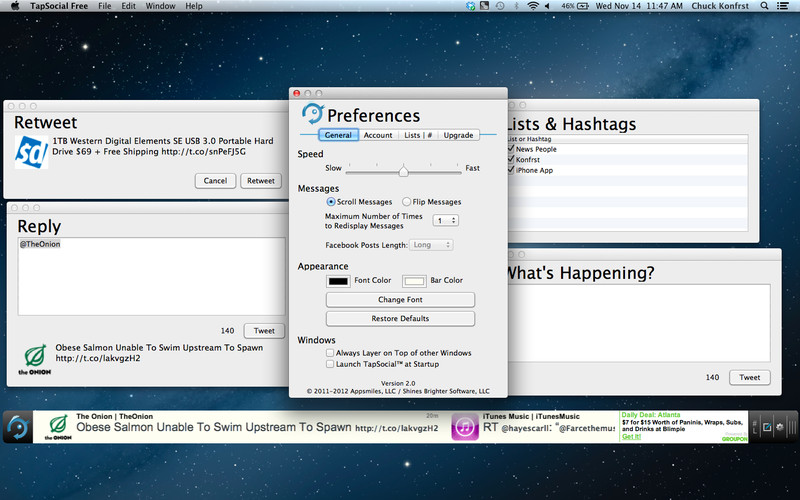Click Change Font button
The height and width of the screenshot is (500, 800).
pos(400,299)
